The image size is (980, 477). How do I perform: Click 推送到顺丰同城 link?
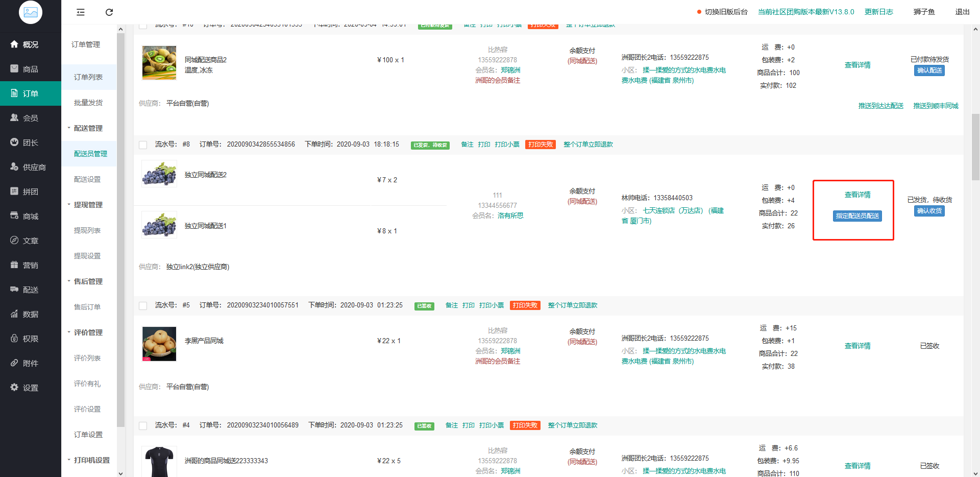tap(936, 106)
